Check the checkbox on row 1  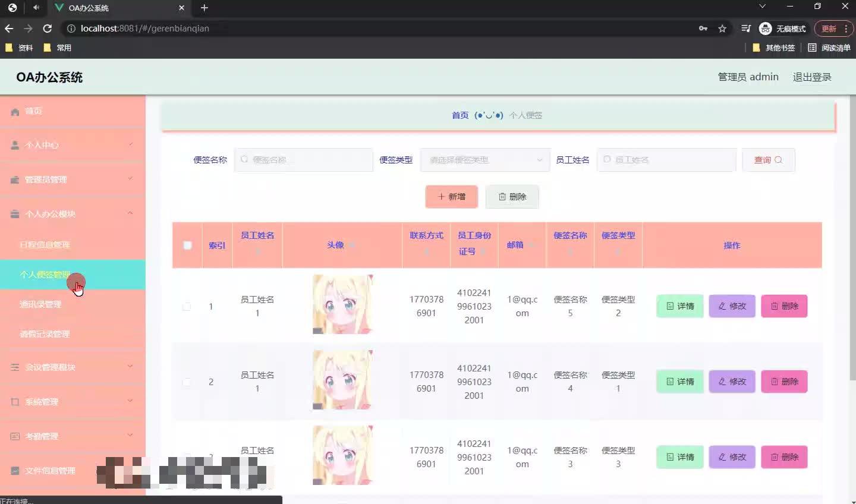[187, 307]
